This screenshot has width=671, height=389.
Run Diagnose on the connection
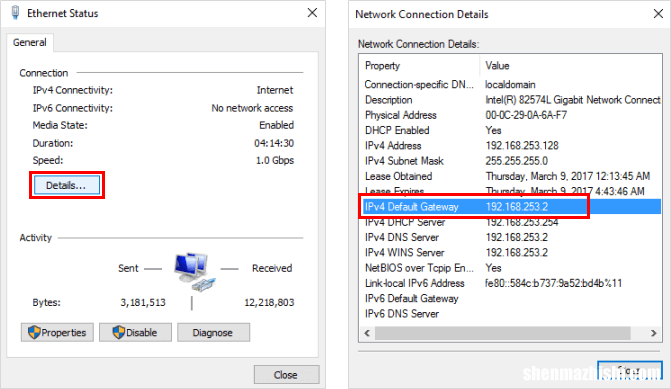[x=213, y=333]
